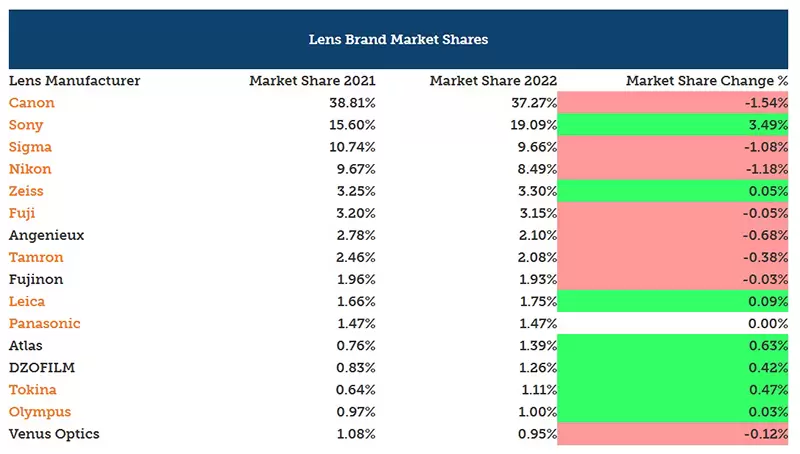Click the Fuji link
This screenshot has width=800, height=454.
(22, 213)
